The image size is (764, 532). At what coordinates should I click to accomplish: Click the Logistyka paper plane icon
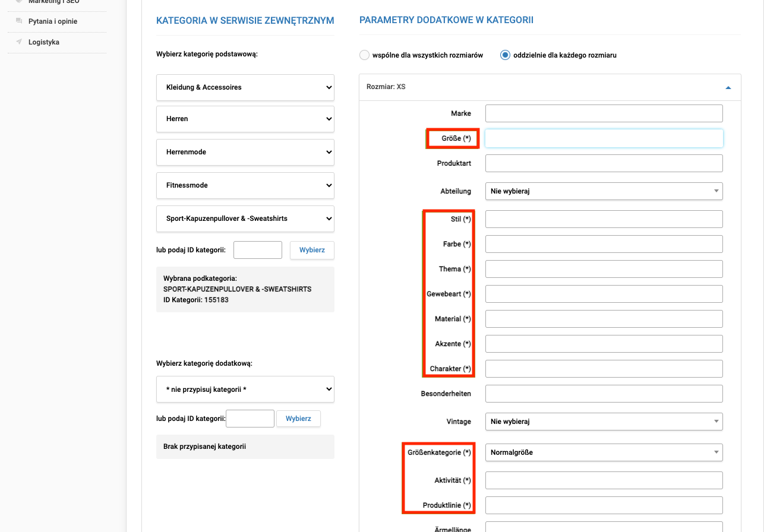click(19, 42)
